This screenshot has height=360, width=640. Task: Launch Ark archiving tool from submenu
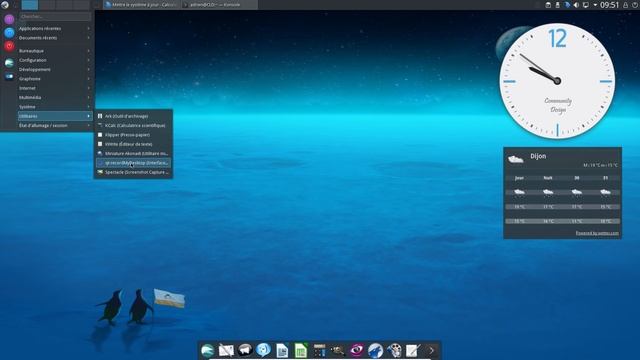coord(133,116)
